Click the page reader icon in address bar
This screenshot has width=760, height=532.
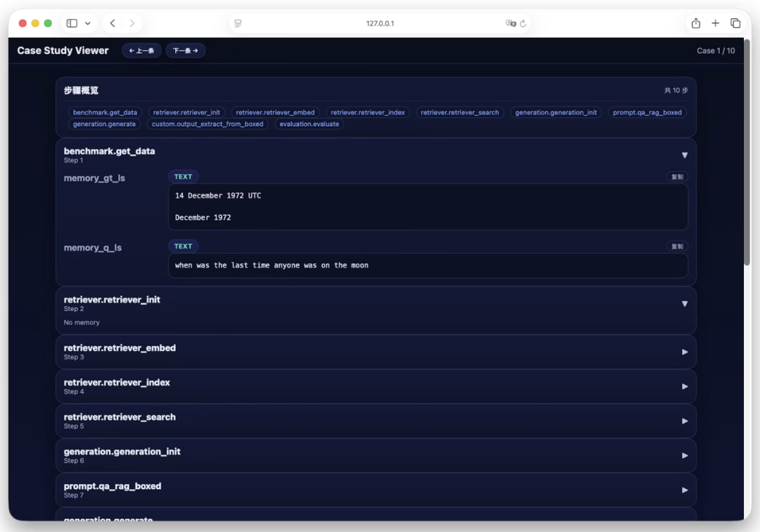238,23
